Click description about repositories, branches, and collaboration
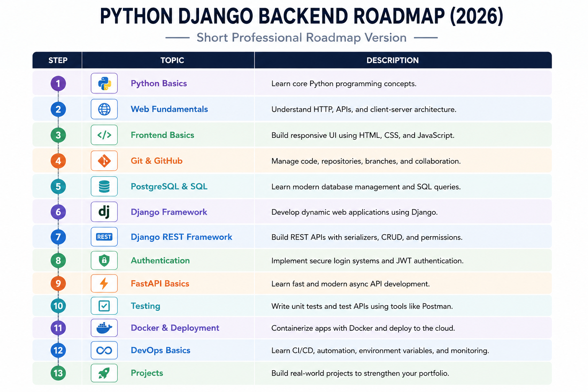Screen dimensions: 588x392 [x=366, y=161]
